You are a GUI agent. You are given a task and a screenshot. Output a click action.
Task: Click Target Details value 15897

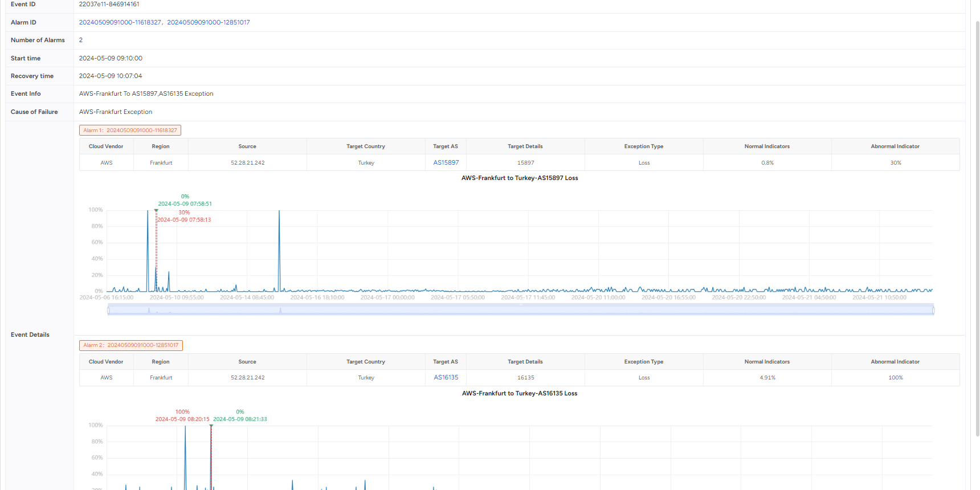[x=525, y=163]
